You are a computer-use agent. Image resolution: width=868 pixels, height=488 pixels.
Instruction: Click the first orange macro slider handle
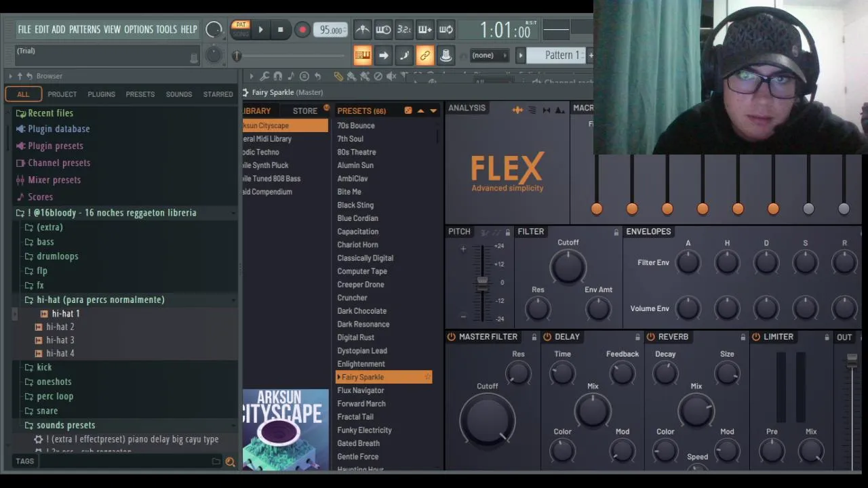(597, 209)
